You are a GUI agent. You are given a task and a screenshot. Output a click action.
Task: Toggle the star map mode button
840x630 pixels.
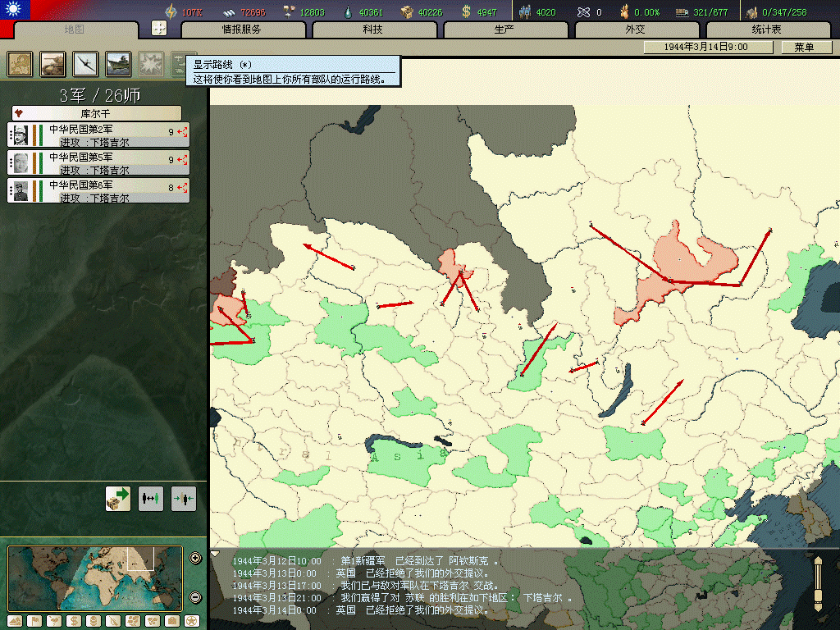191,620
